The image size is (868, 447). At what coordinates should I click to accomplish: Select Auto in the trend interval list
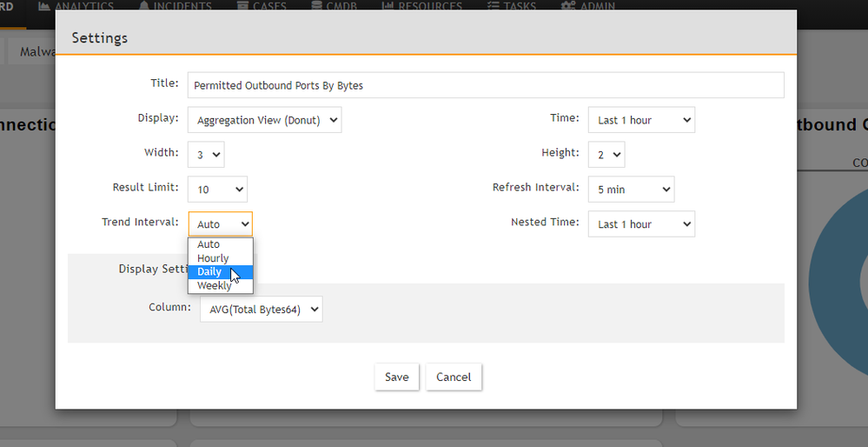tap(209, 244)
